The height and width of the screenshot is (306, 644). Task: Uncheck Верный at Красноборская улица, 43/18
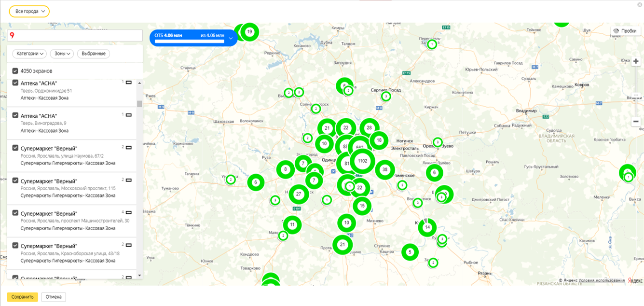point(15,246)
